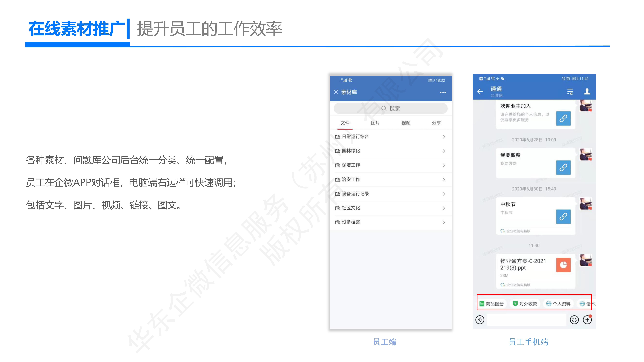Switch to the 分享 tab
This screenshot has height=362, width=644.
point(436,123)
